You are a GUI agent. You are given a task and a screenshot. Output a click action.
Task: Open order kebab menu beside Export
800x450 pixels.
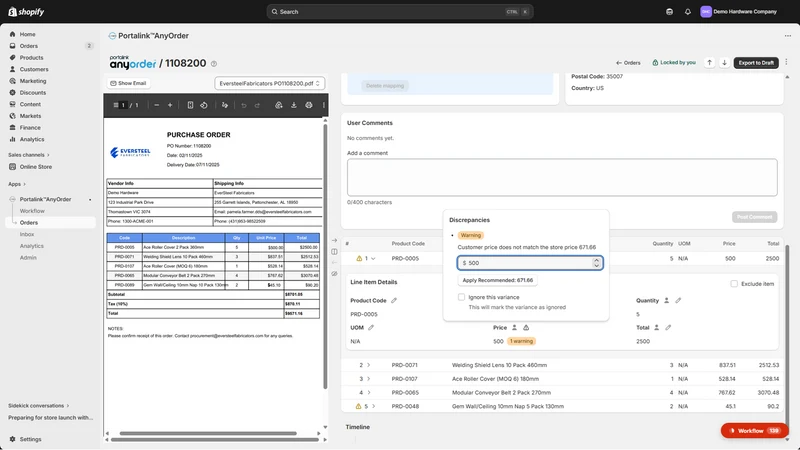[x=786, y=62]
